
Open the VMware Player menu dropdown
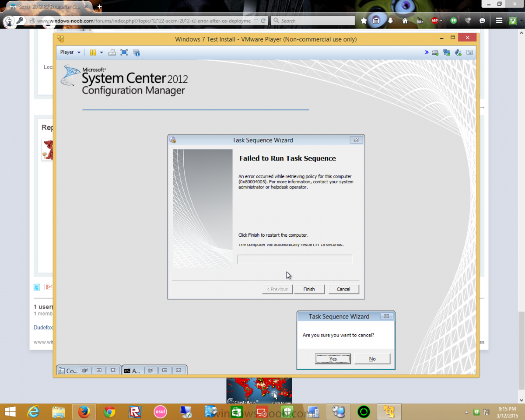point(70,52)
